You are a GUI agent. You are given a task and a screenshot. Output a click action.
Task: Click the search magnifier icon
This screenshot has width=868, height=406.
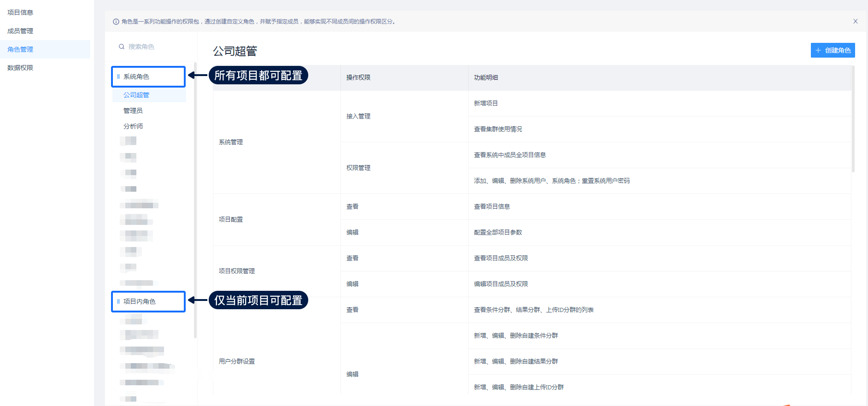point(122,47)
